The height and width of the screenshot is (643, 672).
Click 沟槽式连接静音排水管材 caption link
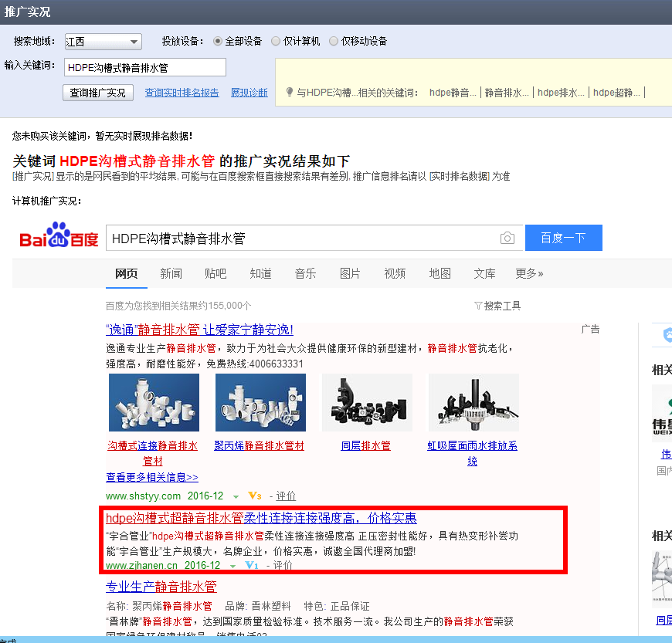[x=153, y=453]
